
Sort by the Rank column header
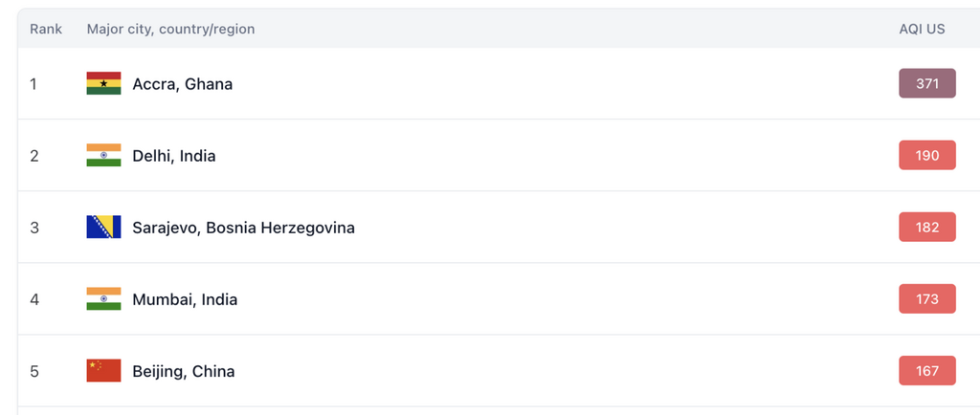(x=46, y=30)
